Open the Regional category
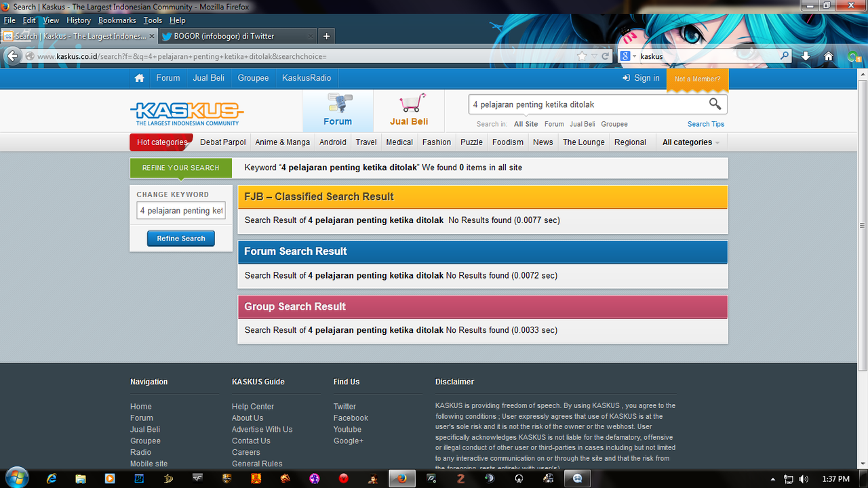Screen dimensions: 868x488 tap(630, 142)
